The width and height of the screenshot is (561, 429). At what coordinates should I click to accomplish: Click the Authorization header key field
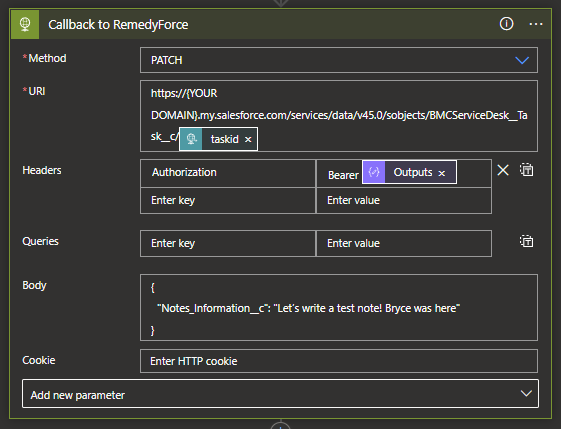228,173
